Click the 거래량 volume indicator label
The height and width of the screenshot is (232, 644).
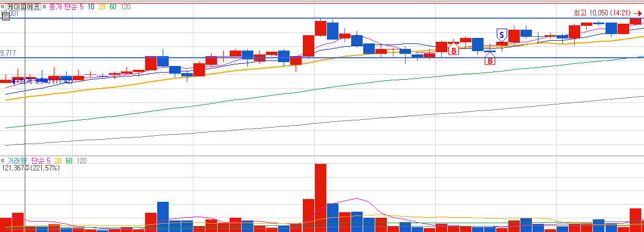17,161
